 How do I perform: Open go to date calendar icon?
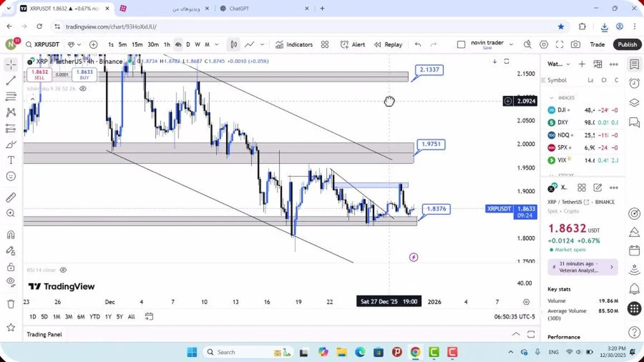pyautogui.click(x=149, y=316)
